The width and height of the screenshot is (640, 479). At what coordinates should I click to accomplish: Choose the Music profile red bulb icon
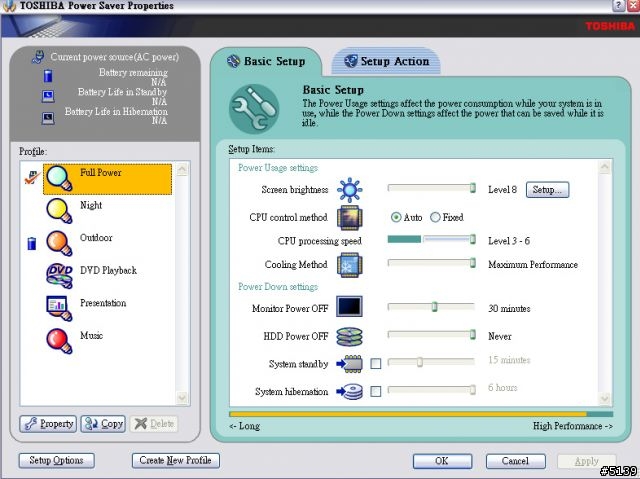pos(59,341)
